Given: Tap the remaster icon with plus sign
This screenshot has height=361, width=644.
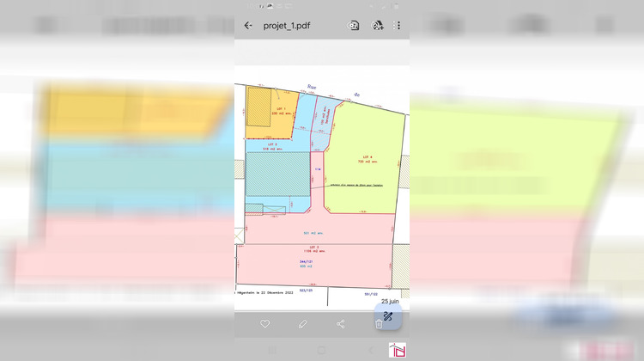Looking at the screenshot, I should 377,26.
